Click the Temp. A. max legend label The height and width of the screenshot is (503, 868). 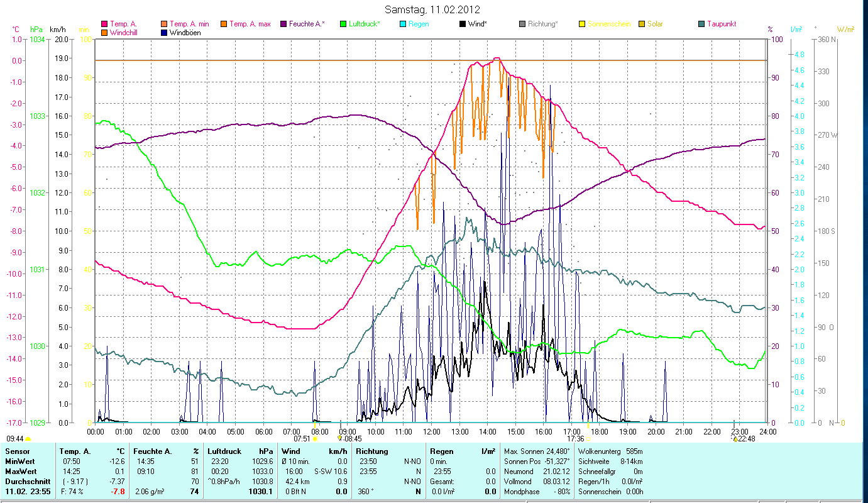pos(250,25)
